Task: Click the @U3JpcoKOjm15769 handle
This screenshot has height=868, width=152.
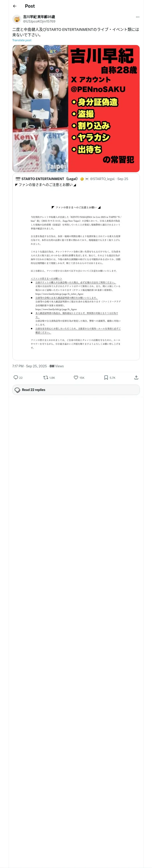Action: pos(39,21)
